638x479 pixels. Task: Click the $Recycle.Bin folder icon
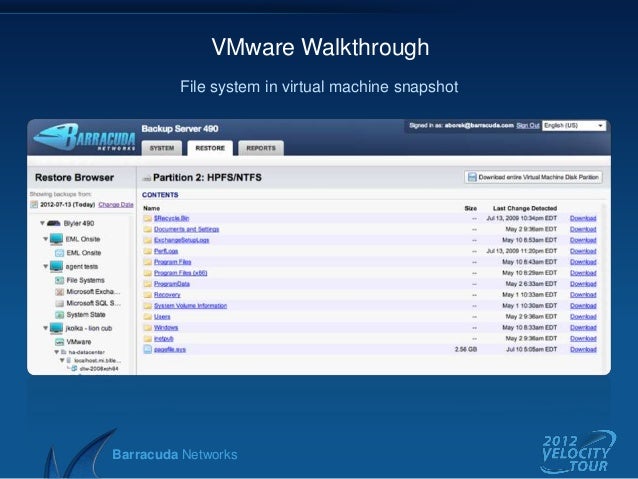(148, 219)
